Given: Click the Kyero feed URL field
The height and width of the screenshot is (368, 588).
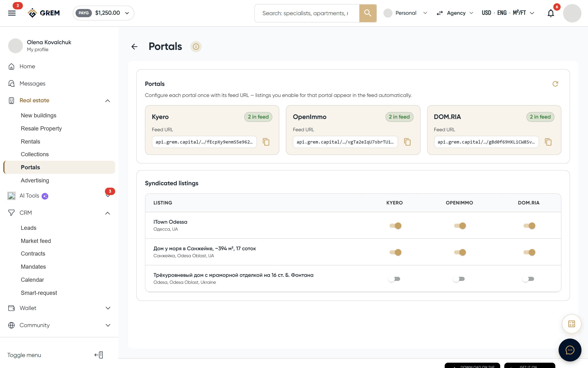Looking at the screenshot, I should pos(204,142).
